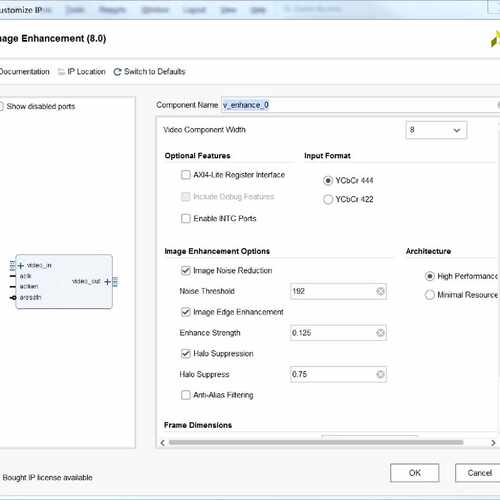This screenshot has height=500, width=500.
Task: Enable AXI4-Lite Register Interface checkbox
Action: [186, 175]
